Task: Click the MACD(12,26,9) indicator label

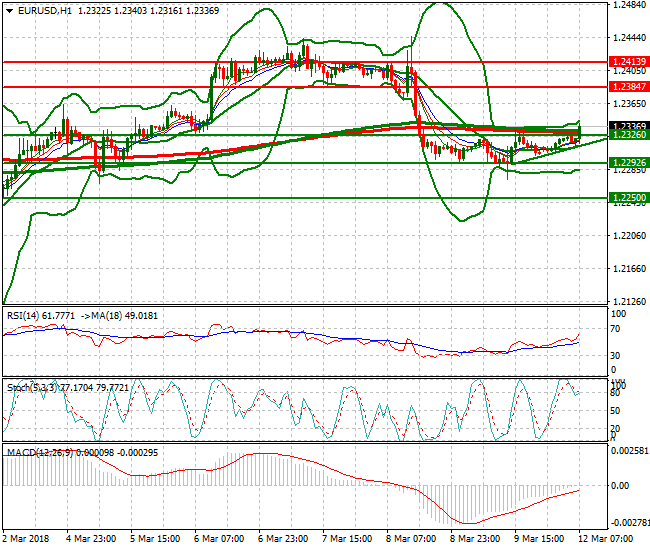Action: pos(38,453)
